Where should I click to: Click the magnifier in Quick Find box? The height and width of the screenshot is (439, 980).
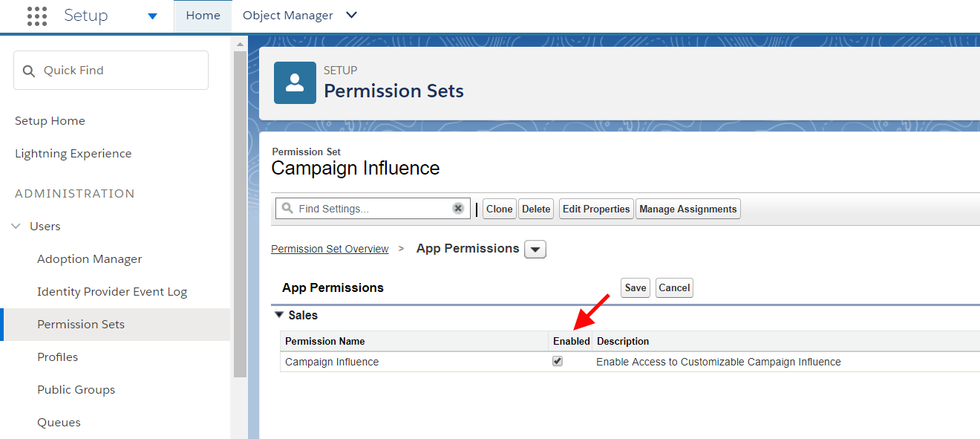[x=28, y=70]
